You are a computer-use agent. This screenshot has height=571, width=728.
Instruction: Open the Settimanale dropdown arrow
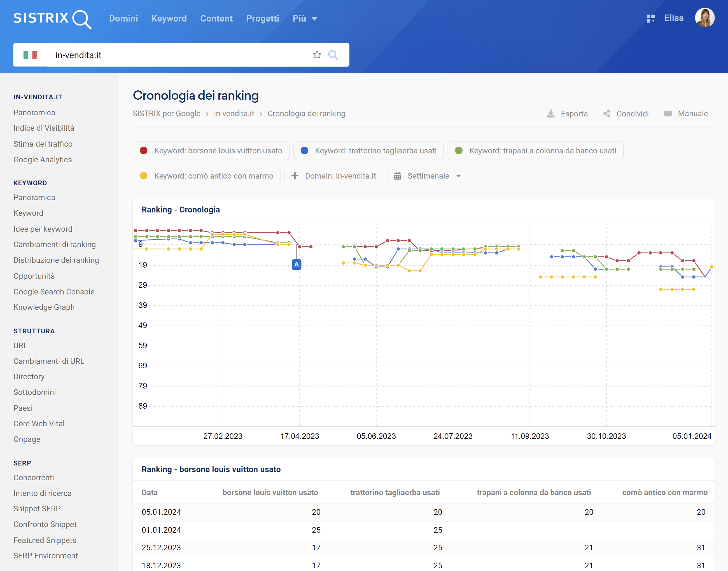coord(458,176)
